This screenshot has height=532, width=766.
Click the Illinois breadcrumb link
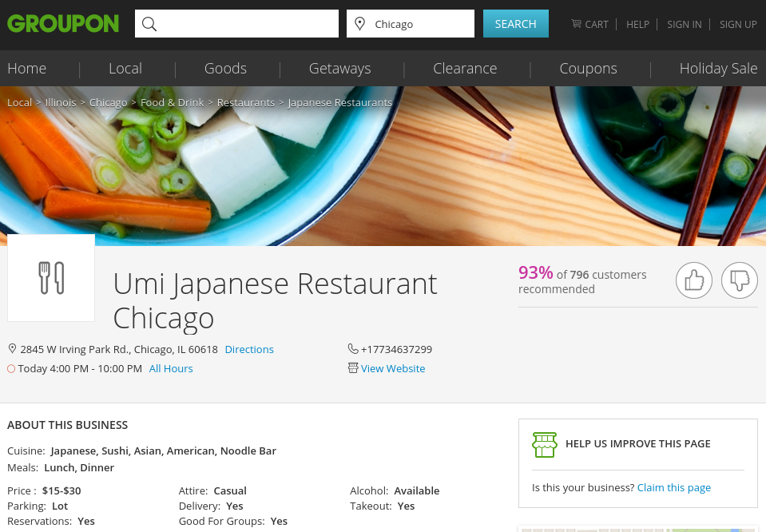click(61, 102)
